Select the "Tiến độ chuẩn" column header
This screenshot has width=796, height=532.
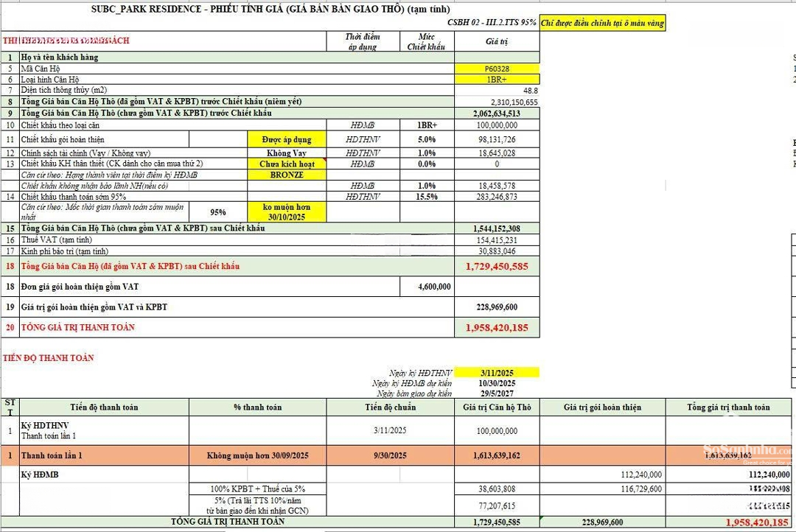[390, 407]
